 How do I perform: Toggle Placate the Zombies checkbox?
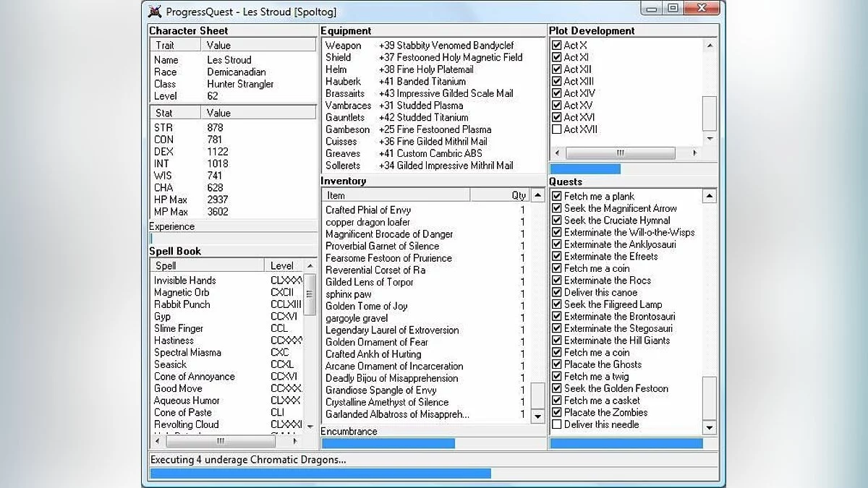point(556,412)
